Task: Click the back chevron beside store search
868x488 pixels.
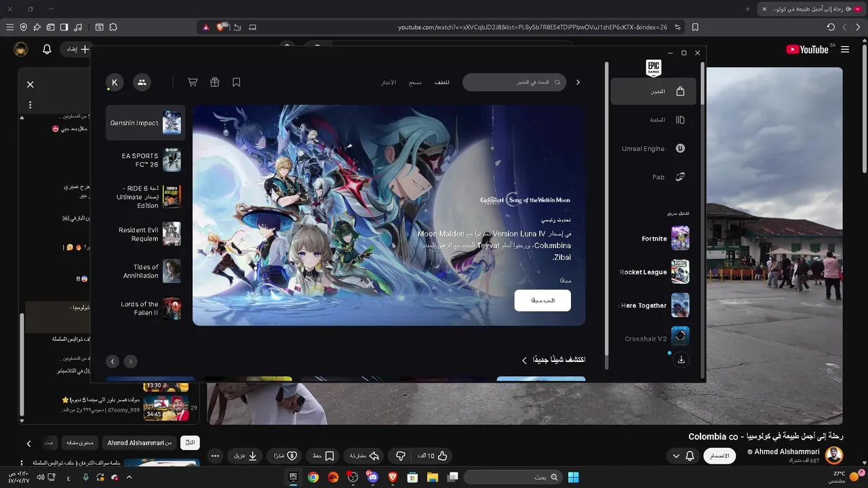Action: point(578,82)
